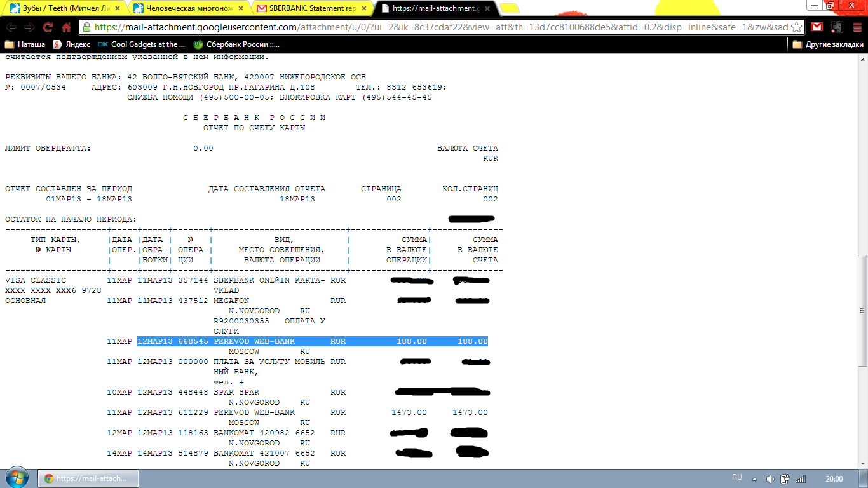Open the network signal tray icon
This screenshot has width=868, height=488.
[x=801, y=478]
